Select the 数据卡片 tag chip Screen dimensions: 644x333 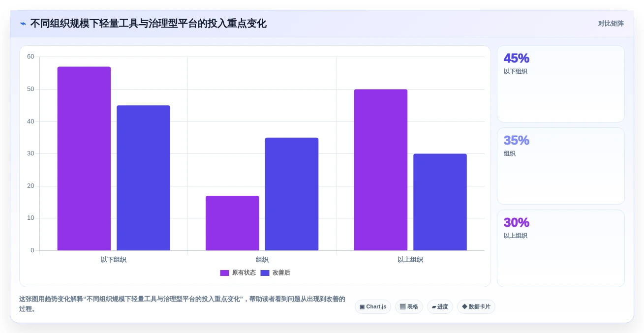point(476,307)
